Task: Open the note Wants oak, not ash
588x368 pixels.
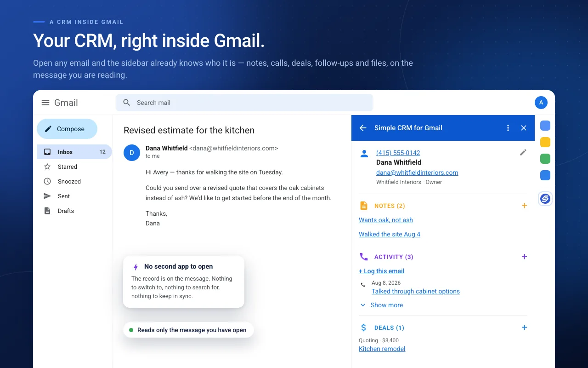Action: coord(386,220)
